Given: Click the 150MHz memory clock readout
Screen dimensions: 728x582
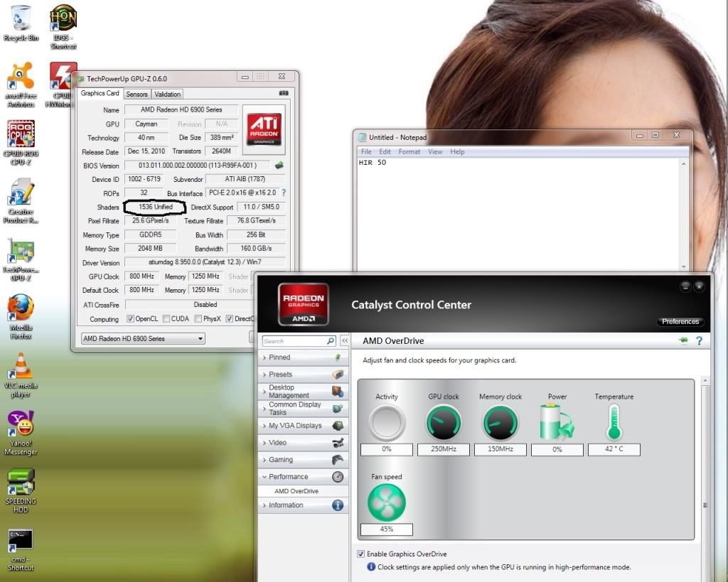Looking at the screenshot, I should (500, 449).
